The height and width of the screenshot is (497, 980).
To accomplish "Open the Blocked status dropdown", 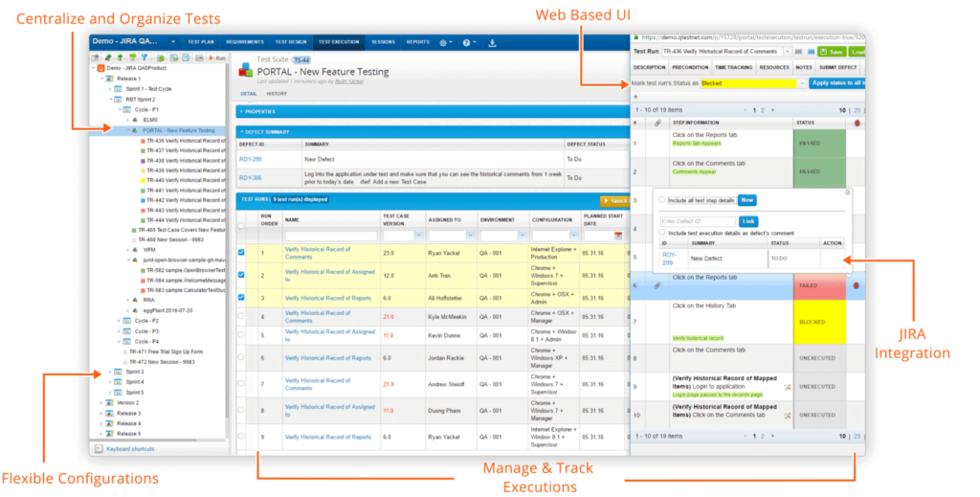I will 802,83.
